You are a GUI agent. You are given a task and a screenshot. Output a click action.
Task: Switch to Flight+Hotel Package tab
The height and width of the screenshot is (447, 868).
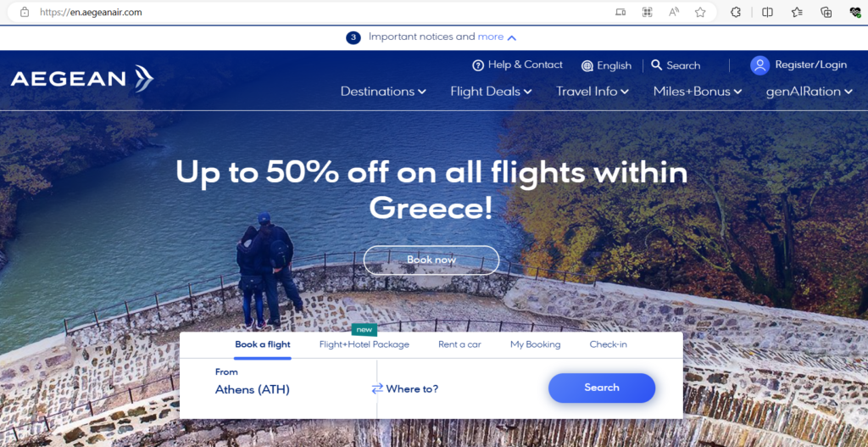pyautogui.click(x=364, y=344)
